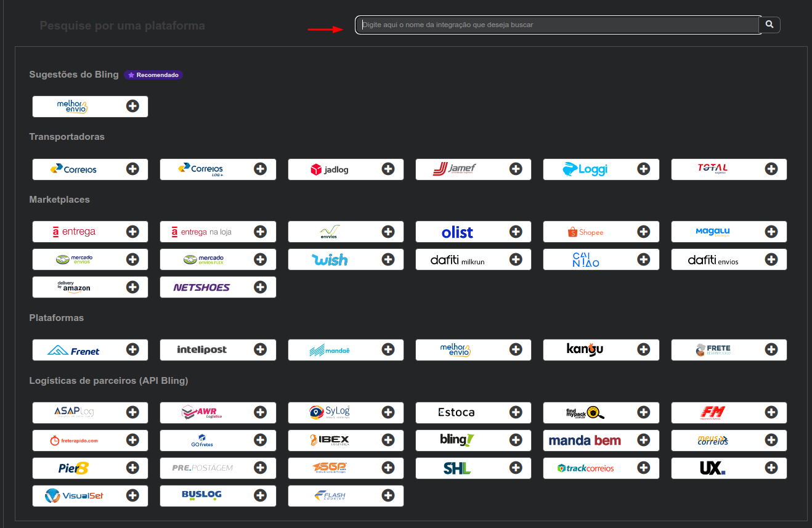Screen dimensions: 812x528
Task: Add Melhor Envio under Plataformas
Action: click(516, 350)
